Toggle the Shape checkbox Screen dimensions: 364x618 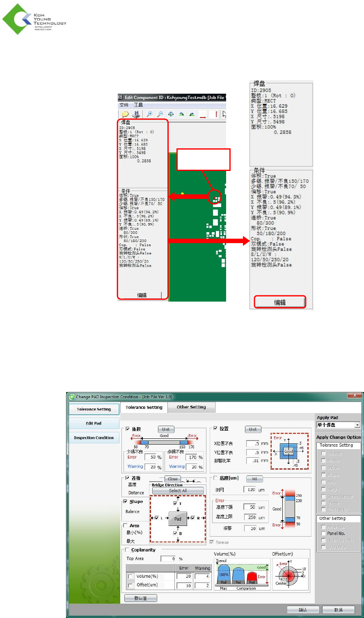click(126, 502)
